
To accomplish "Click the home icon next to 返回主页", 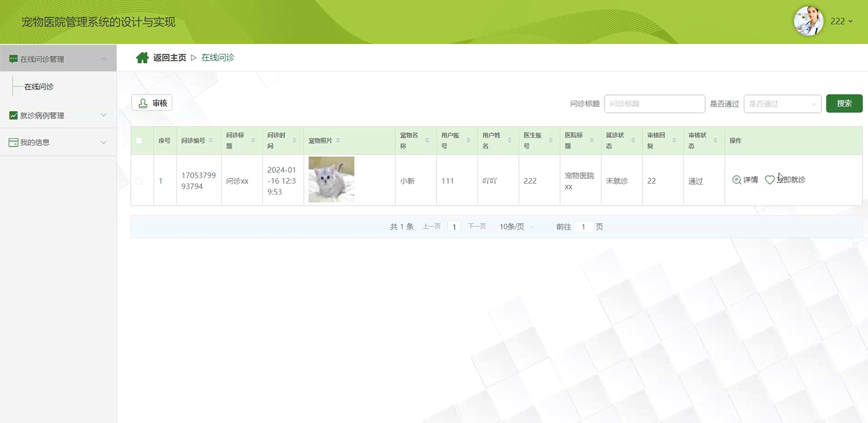I will pos(142,58).
